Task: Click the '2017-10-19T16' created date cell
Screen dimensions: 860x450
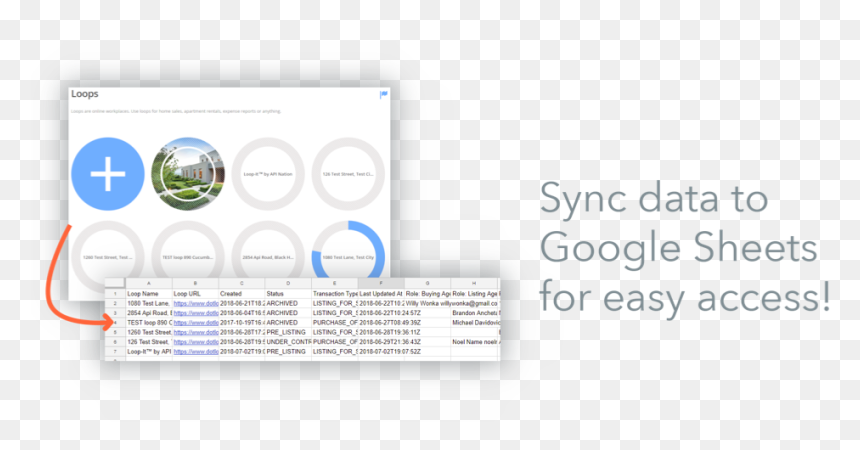Action: pyautogui.click(x=242, y=323)
